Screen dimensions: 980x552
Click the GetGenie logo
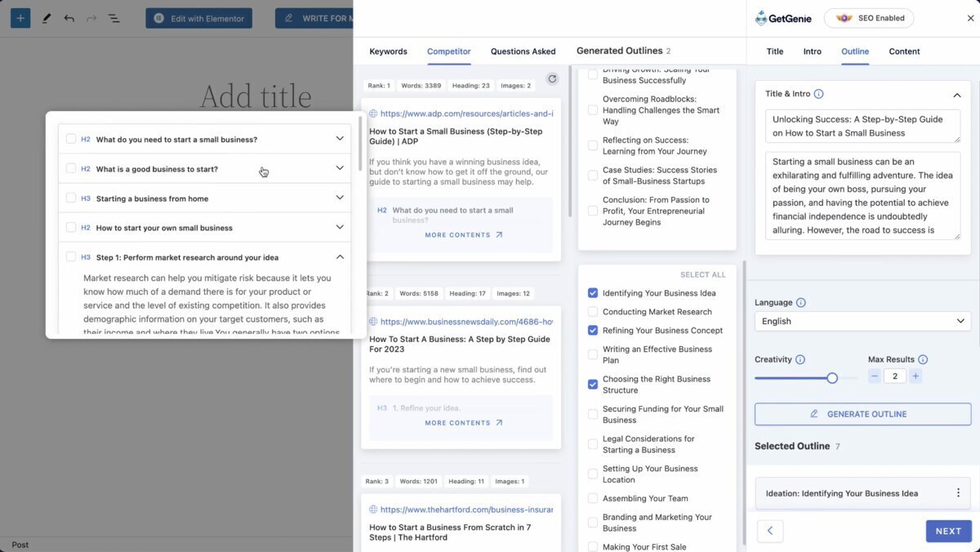(782, 17)
